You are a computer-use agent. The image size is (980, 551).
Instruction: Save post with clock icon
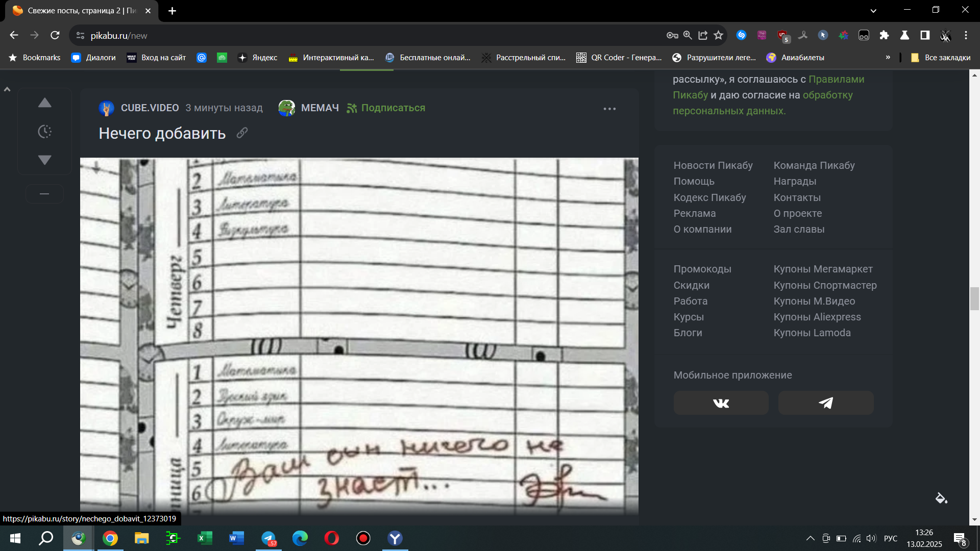[45, 132]
